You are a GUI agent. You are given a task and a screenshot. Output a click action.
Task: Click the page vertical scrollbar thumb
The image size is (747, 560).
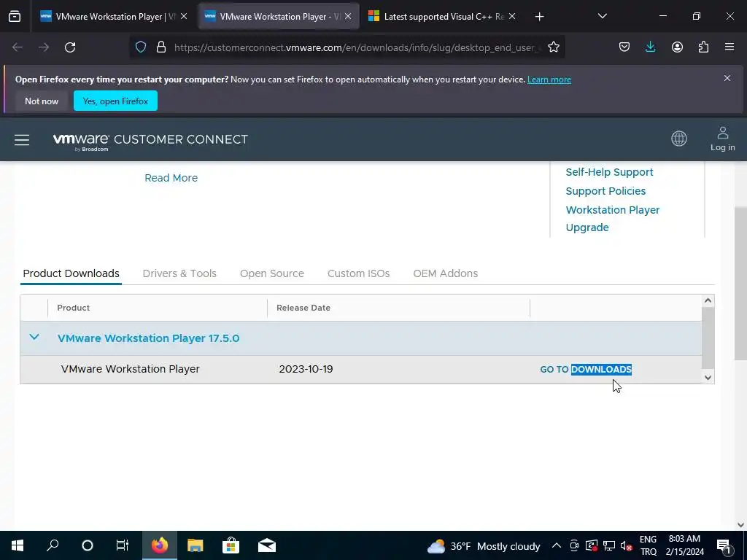click(x=740, y=284)
